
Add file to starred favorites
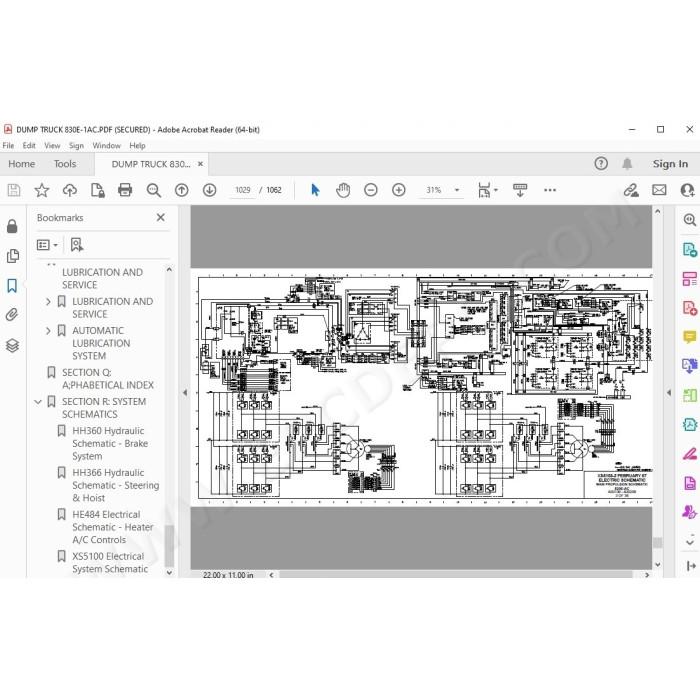coord(42,190)
